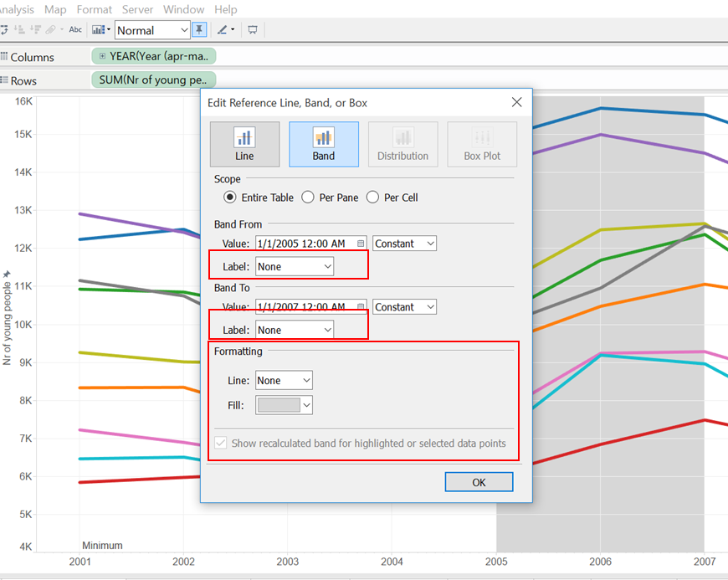Open calendar picker for Band From value
This screenshot has width=728, height=580.
(361, 244)
